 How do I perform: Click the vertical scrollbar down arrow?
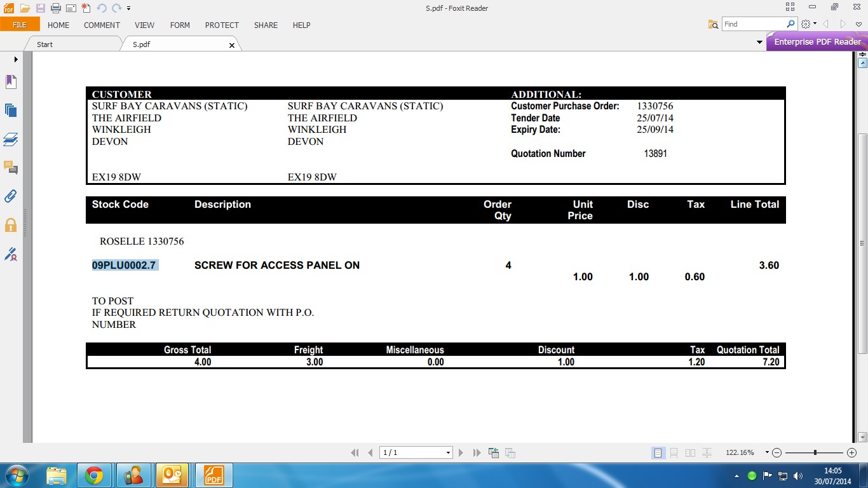click(x=862, y=437)
